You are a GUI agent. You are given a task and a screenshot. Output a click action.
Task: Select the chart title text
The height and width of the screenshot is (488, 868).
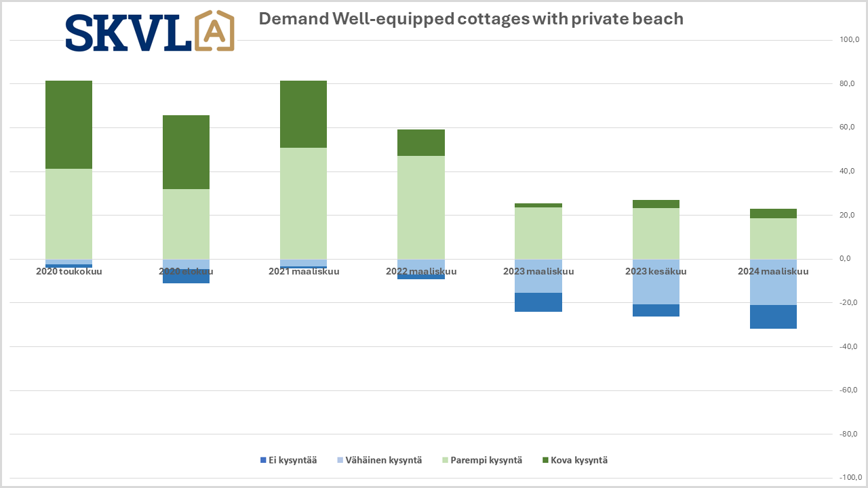coord(471,19)
